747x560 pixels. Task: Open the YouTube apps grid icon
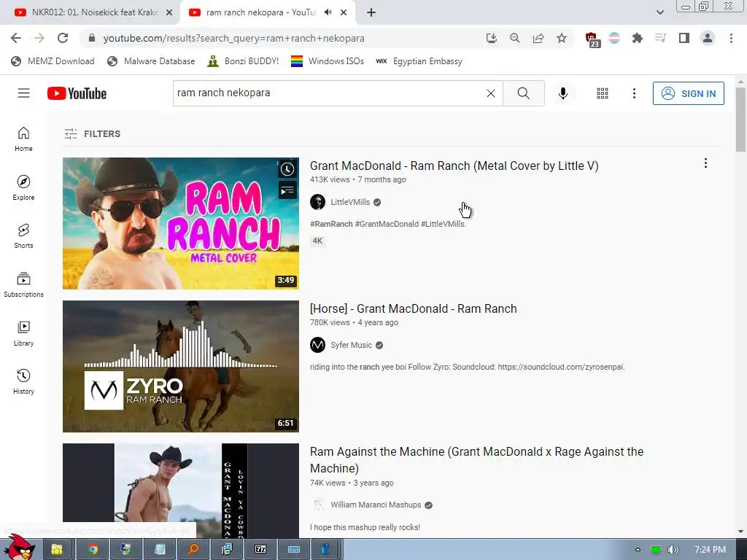pyautogui.click(x=603, y=93)
